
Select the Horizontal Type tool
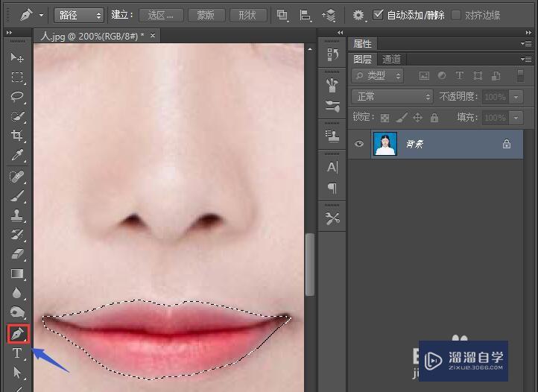point(17,353)
